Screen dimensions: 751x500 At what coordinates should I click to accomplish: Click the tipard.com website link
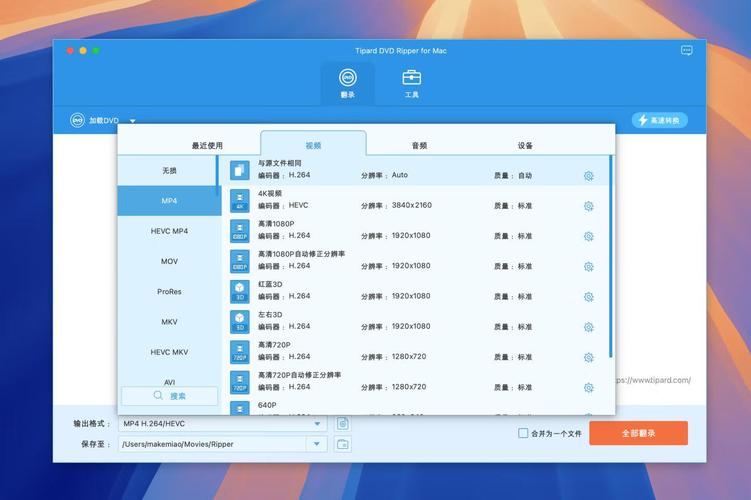pyautogui.click(x=653, y=380)
